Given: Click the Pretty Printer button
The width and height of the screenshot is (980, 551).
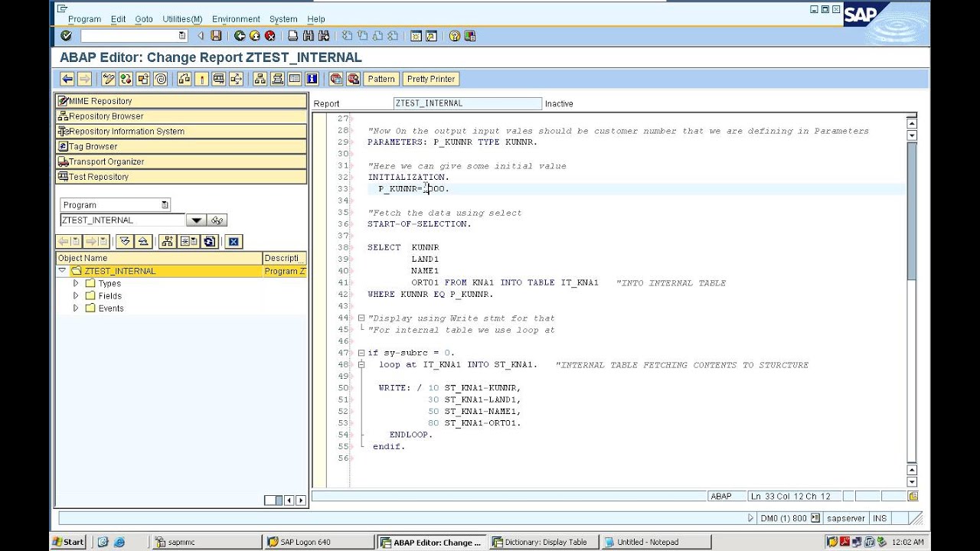Looking at the screenshot, I should coord(431,79).
